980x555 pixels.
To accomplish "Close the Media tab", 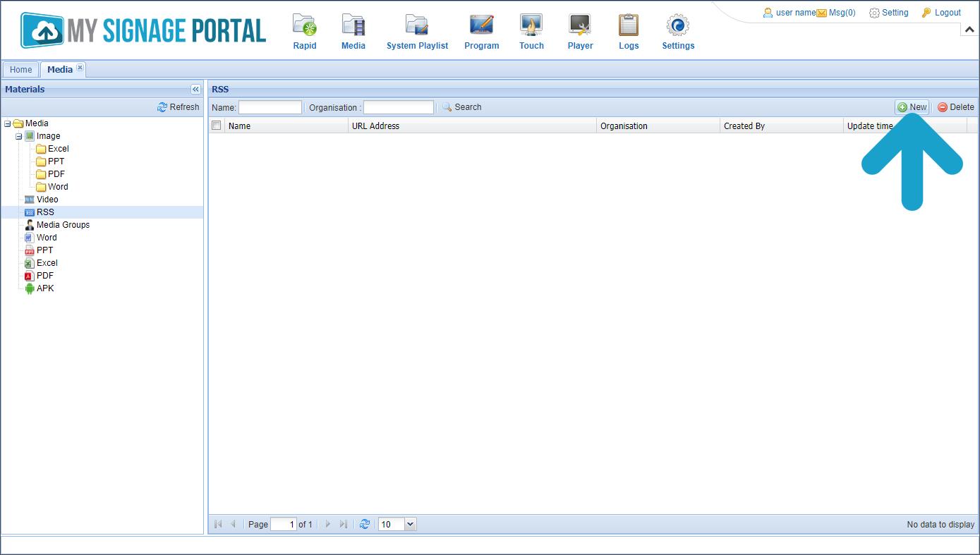I will [80, 68].
